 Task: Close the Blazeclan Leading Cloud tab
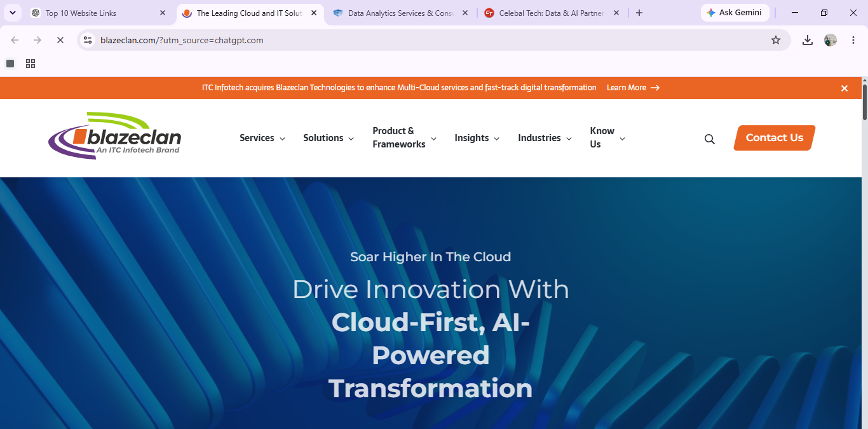coord(314,13)
